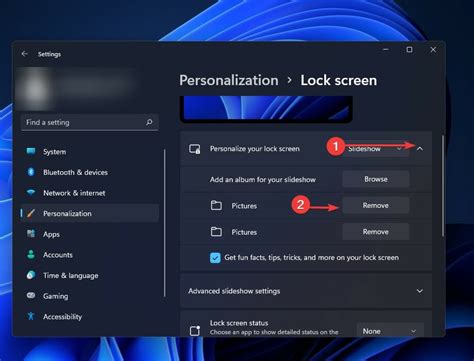The image size is (474, 361).
Task: Uncheck Get fun facts, tips checkbox
Action: point(215,258)
